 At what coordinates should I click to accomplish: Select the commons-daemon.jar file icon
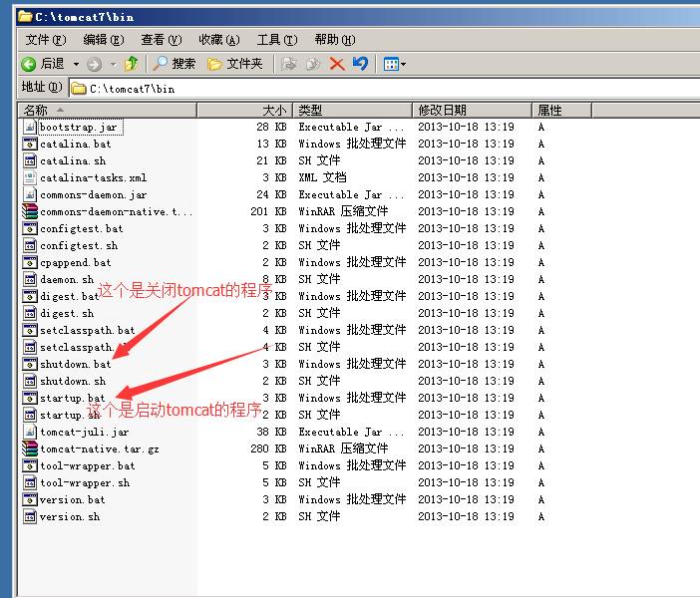click(30, 194)
